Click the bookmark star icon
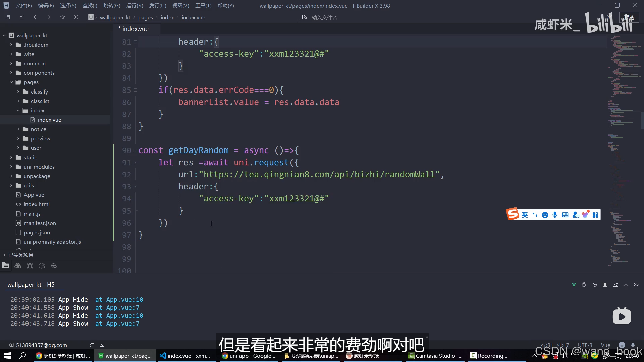Image resolution: width=644 pixels, height=362 pixels. 62,17
